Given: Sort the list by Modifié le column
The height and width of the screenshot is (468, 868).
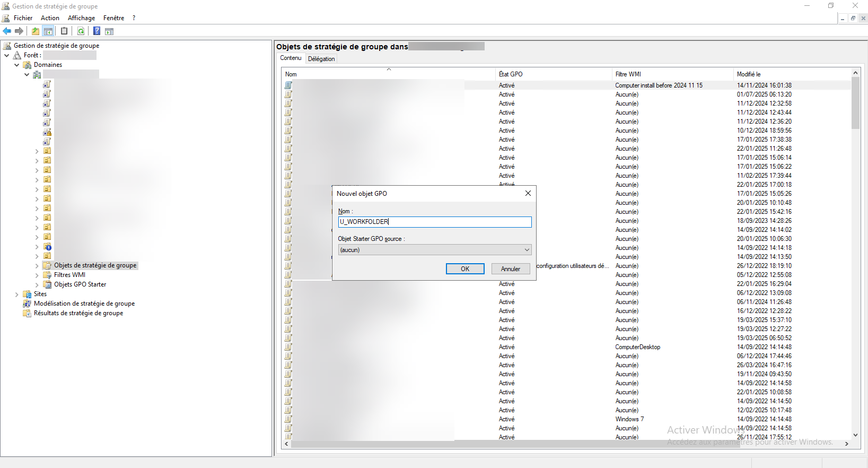Looking at the screenshot, I should coord(748,74).
